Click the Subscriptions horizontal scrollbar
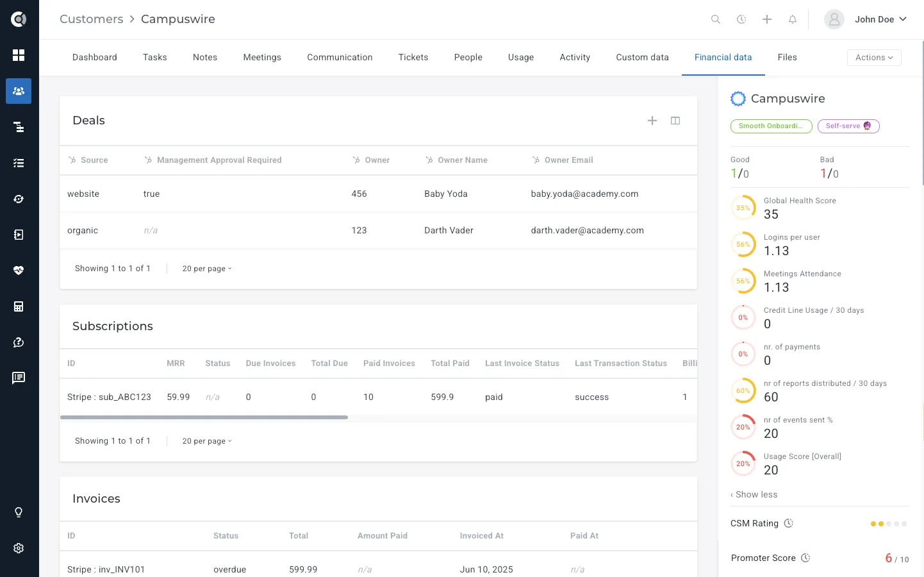 pyautogui.click(x=204, y=417)
